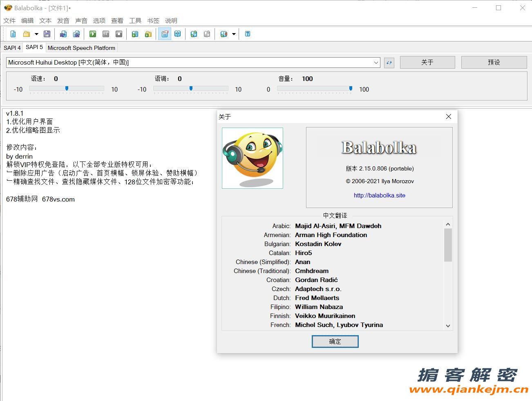Switch to Microsoft Speech Platform tab

click(x=82, y=48)
